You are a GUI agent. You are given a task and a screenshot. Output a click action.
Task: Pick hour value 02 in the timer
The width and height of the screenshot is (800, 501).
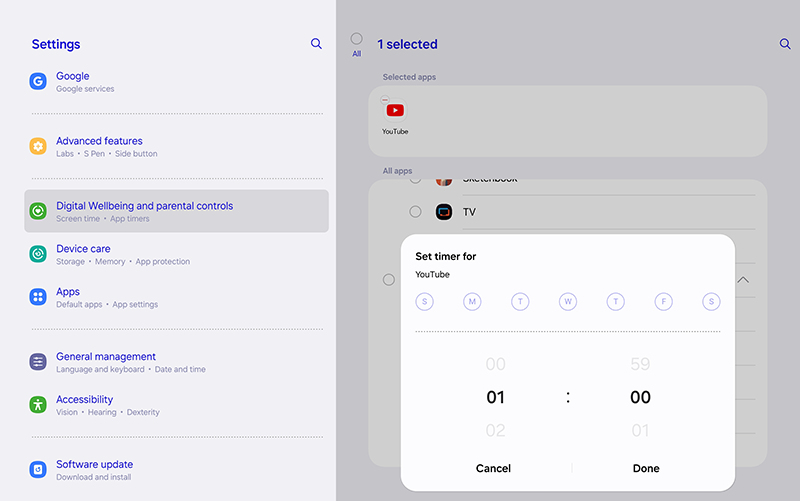pos(495,431)
